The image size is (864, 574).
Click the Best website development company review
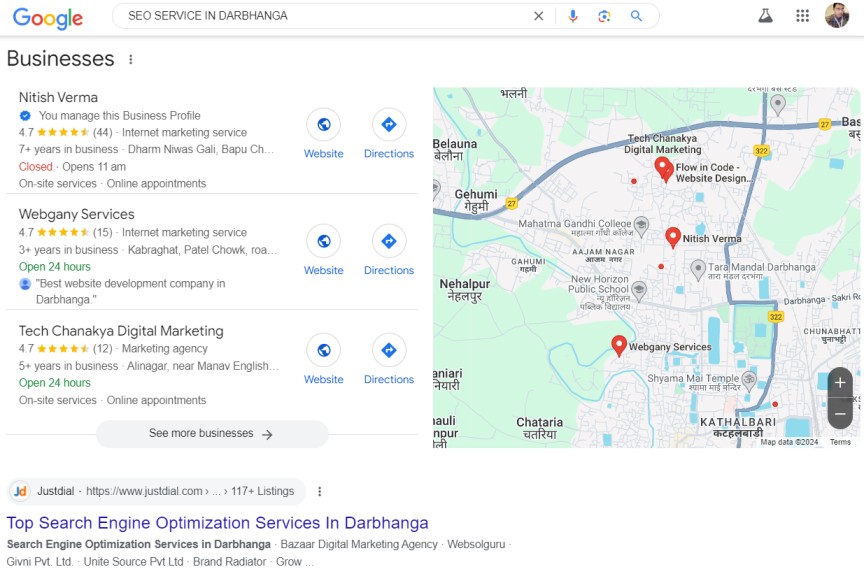coord(131,291)
